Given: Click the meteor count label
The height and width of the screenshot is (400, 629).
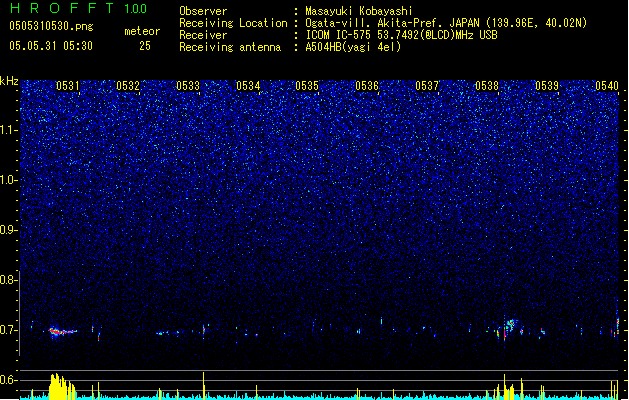Looking at the screenshot, I should tap(142, 31).
